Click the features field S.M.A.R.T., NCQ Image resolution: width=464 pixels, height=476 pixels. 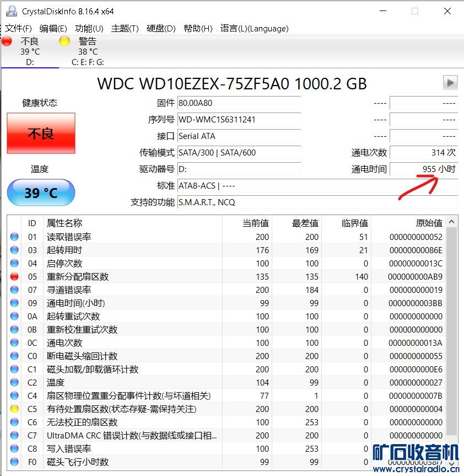click(x=317, y=202)
